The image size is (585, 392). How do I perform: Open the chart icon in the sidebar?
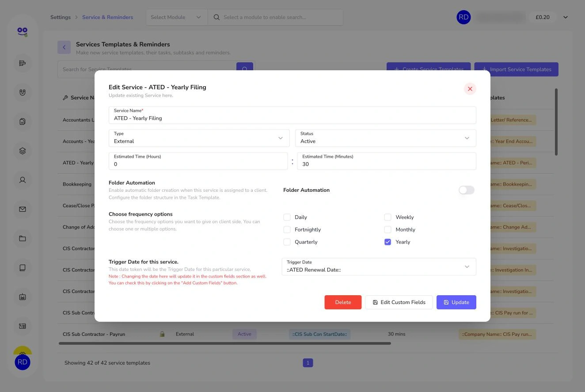point(23,63)
